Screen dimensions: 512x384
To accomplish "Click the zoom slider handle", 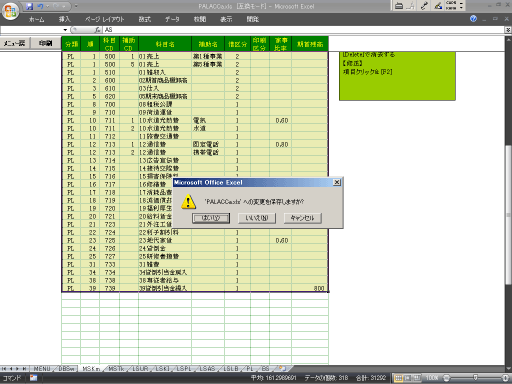I will pyautogui.click(x=475, y=378).
